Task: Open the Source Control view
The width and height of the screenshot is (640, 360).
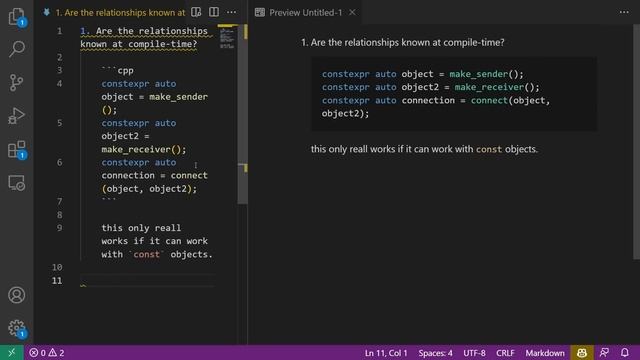Action: [17, 82]
